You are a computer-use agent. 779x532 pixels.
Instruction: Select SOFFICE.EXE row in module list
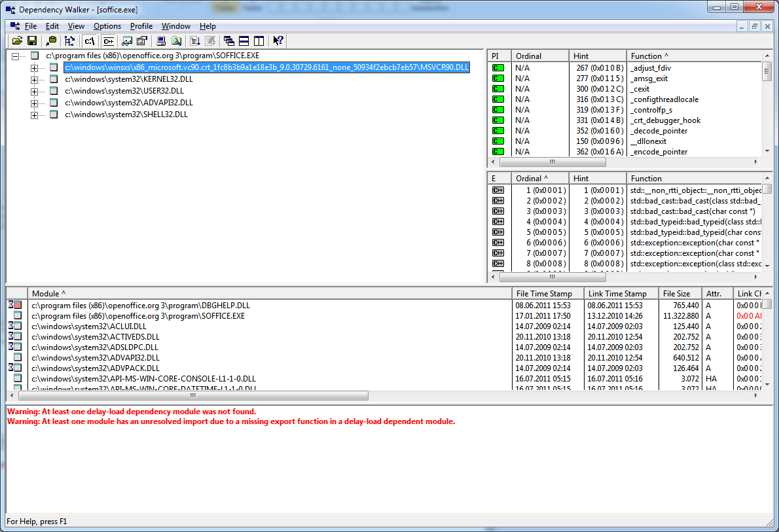click(384, 316)
